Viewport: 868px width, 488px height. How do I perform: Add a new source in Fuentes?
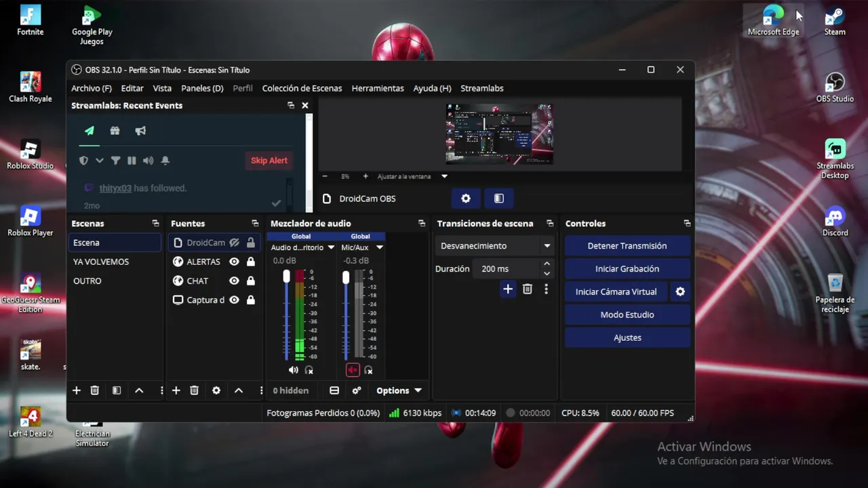(x=176, y=390)
